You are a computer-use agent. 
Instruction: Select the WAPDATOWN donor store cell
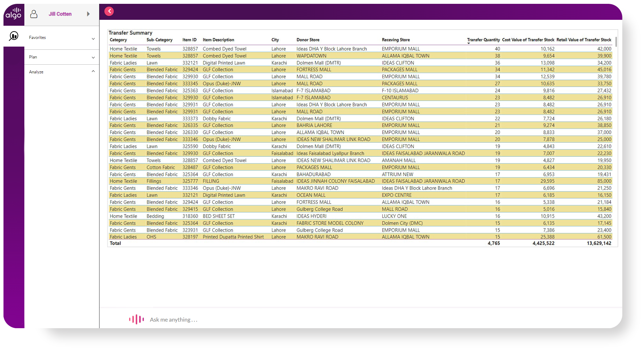point(311,56)
